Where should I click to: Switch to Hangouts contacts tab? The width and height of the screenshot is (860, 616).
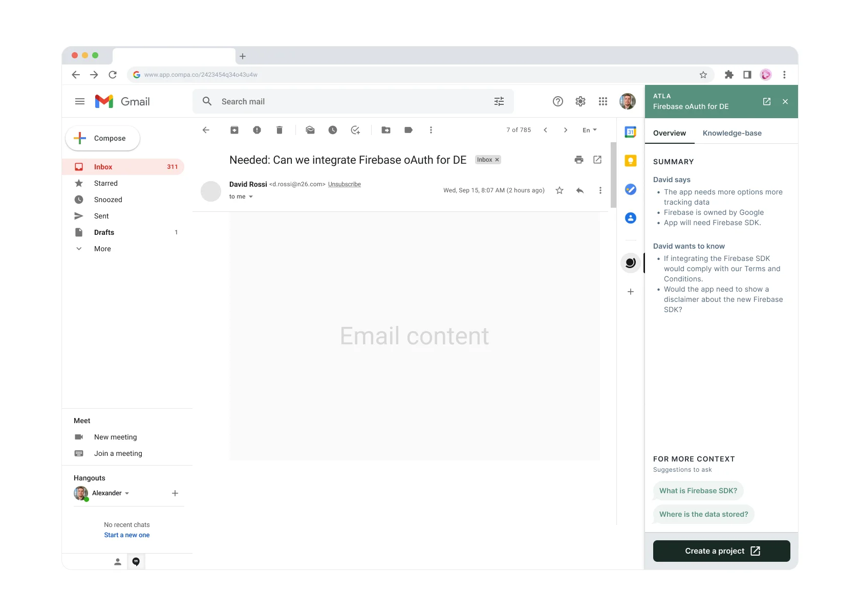118,562
